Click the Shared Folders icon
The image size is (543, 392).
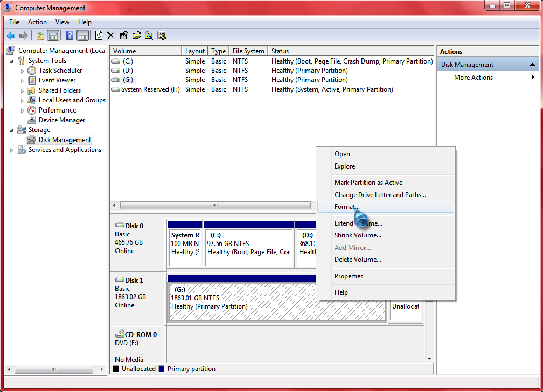pos(31,90)
